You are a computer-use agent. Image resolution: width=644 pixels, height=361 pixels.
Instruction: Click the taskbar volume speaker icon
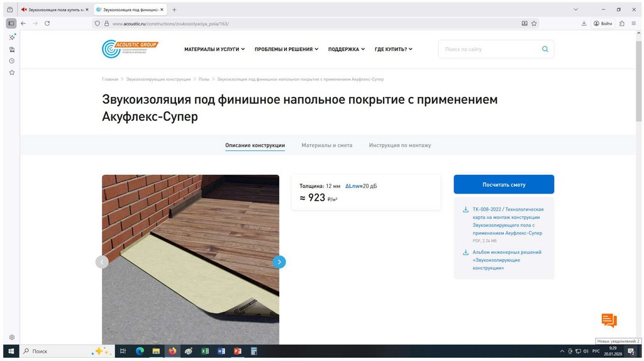tap(586, 351)
